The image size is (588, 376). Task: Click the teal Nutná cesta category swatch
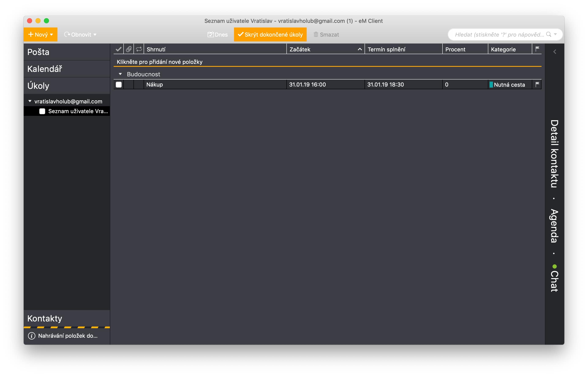(x=491, y=85)
